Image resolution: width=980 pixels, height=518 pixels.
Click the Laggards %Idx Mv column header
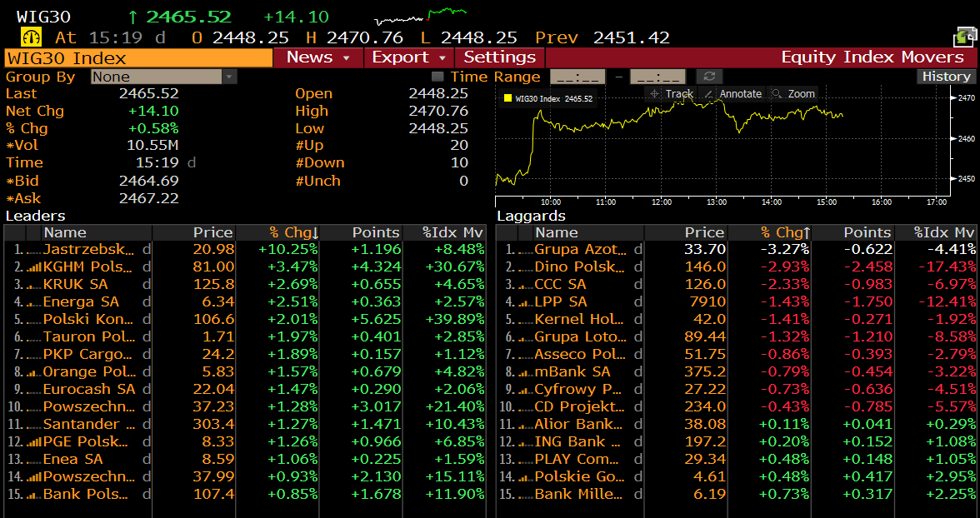936,232
